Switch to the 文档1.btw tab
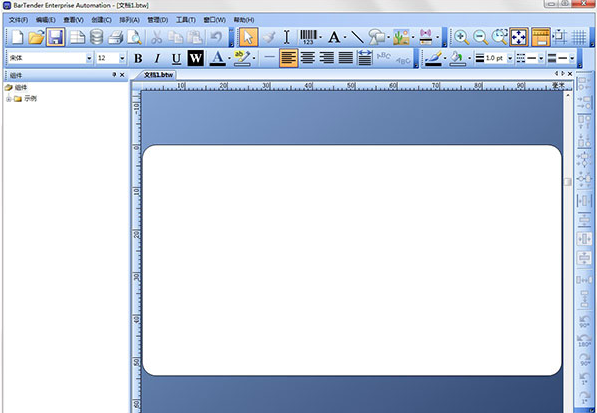The width and height of the screenshot is (597, 413). tap(158, 75)
